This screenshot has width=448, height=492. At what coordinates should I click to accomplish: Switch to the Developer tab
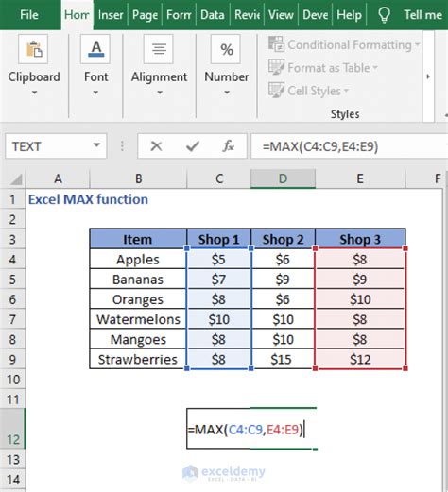[315, 15]
